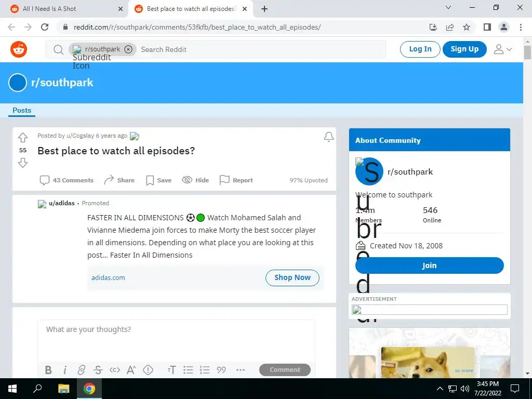This screenshot has height=399, width=532.
Task: Open Windows taskbar search
Action: tap(37, 389)
